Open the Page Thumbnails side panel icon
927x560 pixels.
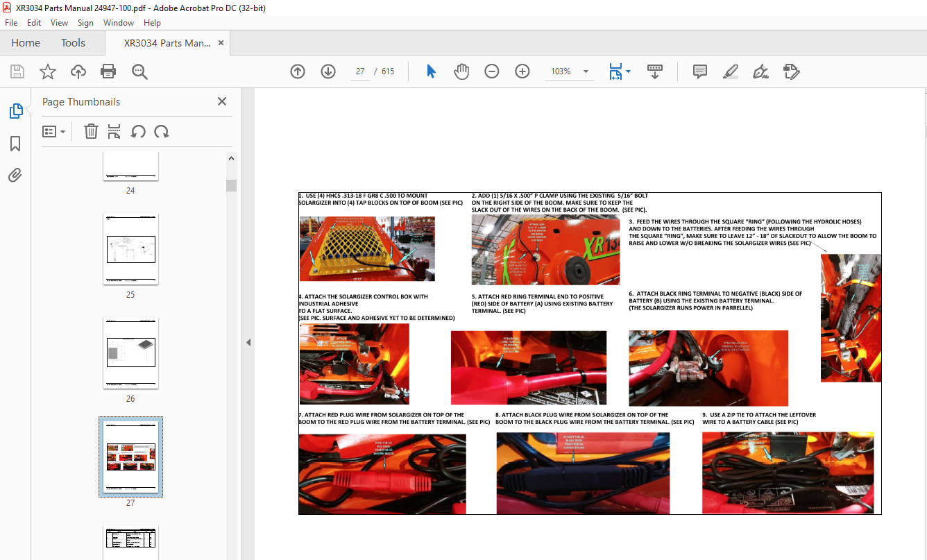tap(15, 111)
